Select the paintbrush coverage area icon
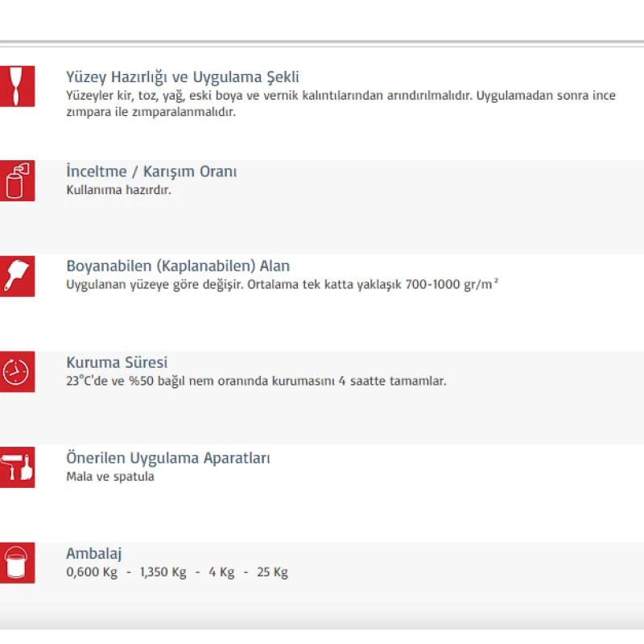 17,276
